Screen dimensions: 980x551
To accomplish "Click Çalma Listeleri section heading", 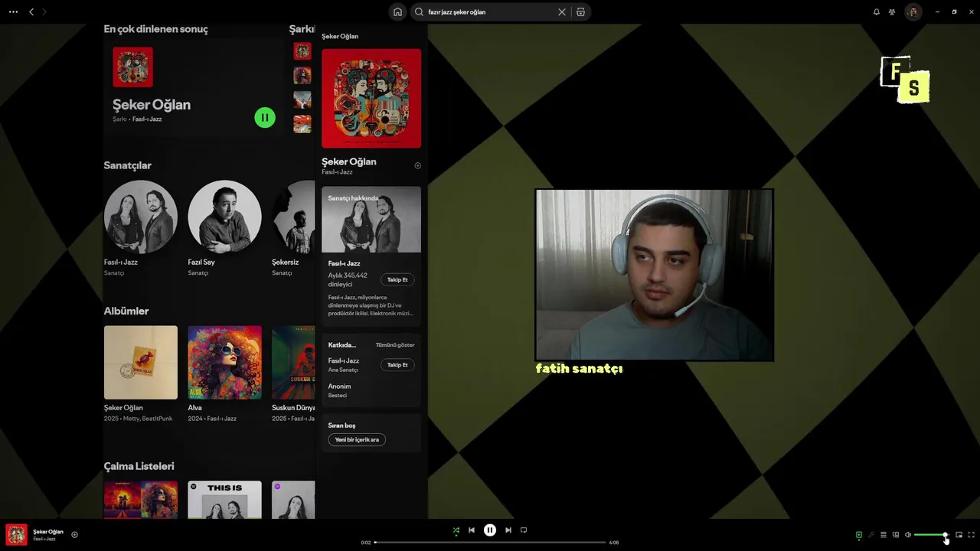I will (139, 466).
